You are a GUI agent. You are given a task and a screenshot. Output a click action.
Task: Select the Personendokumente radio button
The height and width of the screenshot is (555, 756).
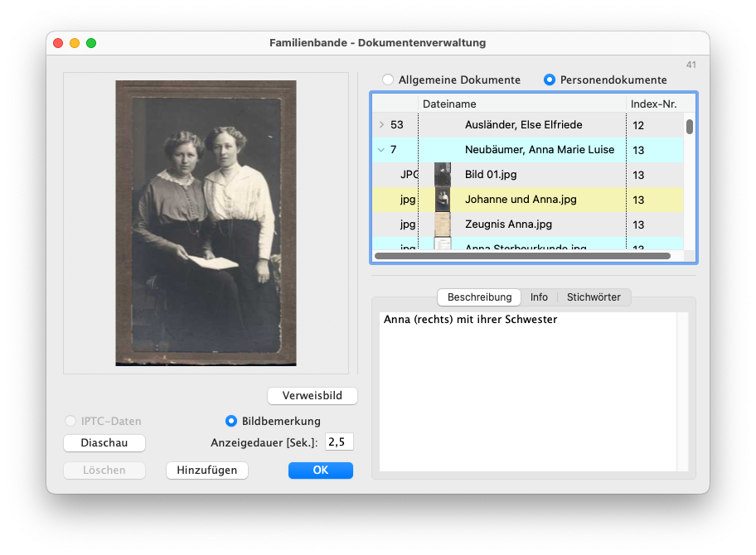pyautogui.click(x=549, y=80)
